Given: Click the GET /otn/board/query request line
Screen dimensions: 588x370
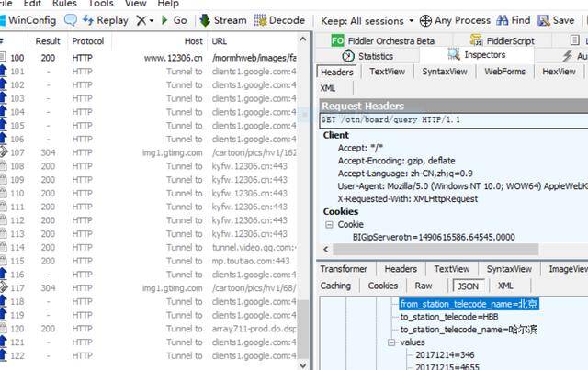Looking at the screenshot, I should [454, 120].
